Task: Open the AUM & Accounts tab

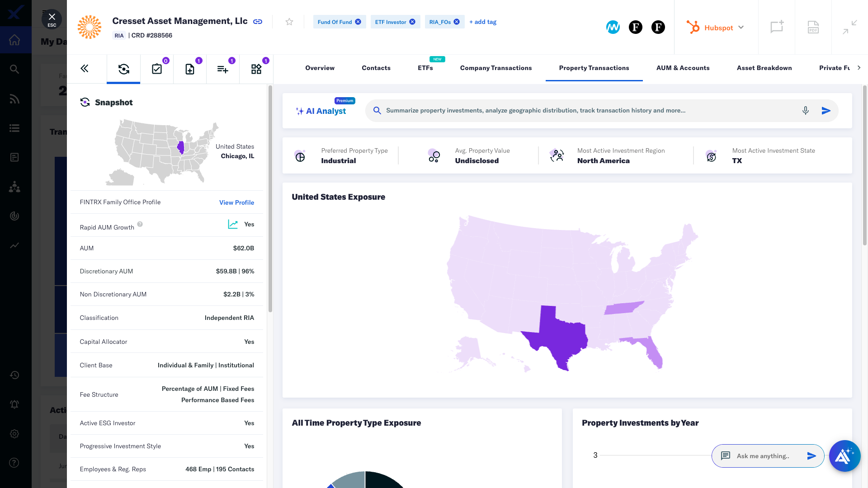Action: point(683,68)
